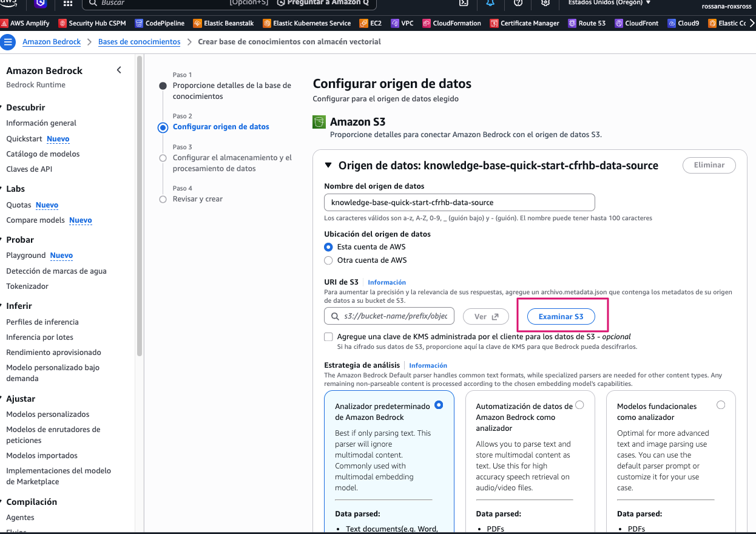Open Compare models in the sidebar
This screenshot has width=756, height=534.
[35, 220]
